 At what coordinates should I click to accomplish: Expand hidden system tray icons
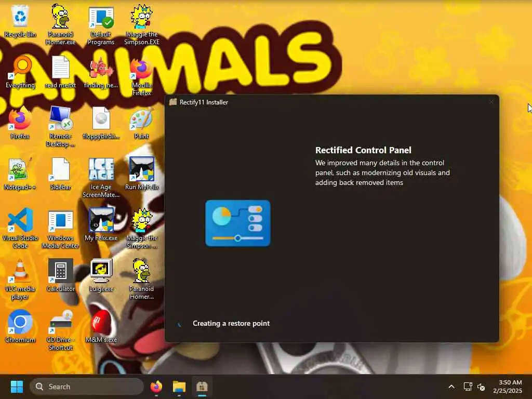tap(451, 387)
